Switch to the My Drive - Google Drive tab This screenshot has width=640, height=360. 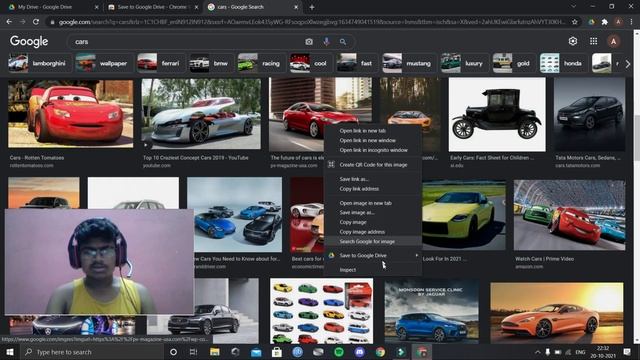[52, 7]
